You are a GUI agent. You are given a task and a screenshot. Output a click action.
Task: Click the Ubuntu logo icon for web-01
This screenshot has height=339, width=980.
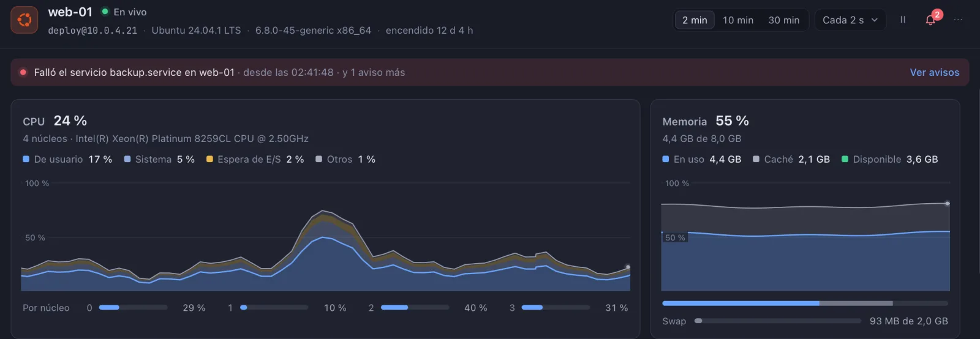point(24,20)
